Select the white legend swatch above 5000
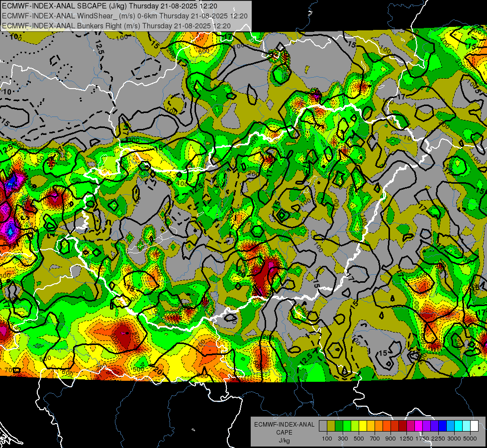Screen dimensions: 487x448 [x=475, y=426]
